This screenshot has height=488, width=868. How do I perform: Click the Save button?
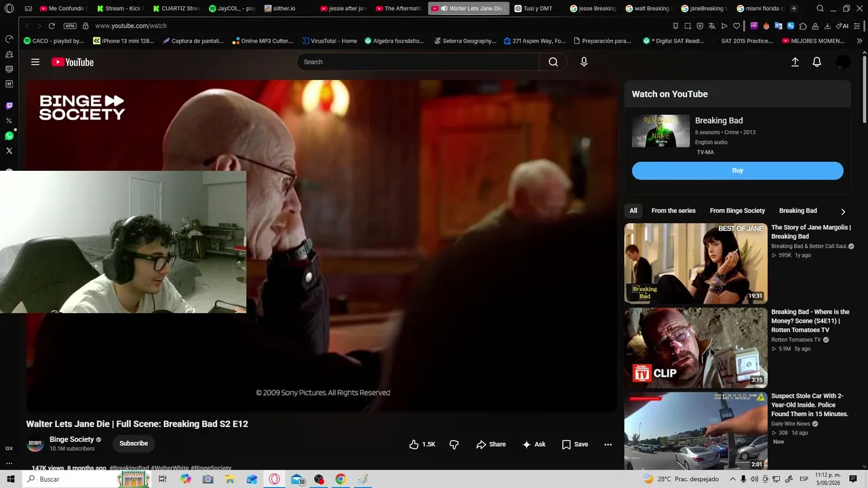click(575, 445)
